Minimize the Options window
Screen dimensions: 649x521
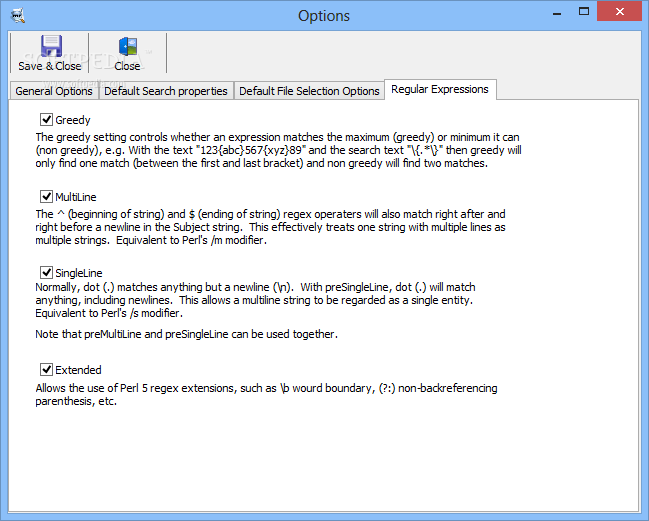pyautogui.click(x=557, y=14)
